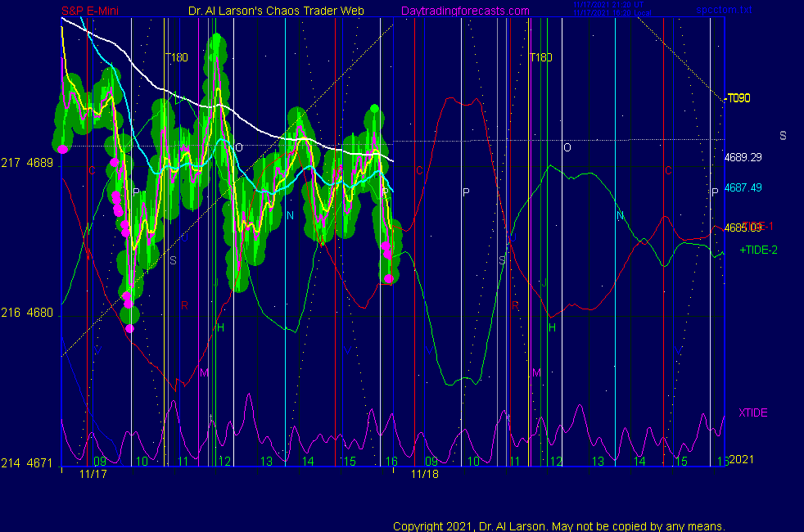Open the Daytradingforecasts.com link text
This screenshot has width=804, height=532.
pos(465,11)
